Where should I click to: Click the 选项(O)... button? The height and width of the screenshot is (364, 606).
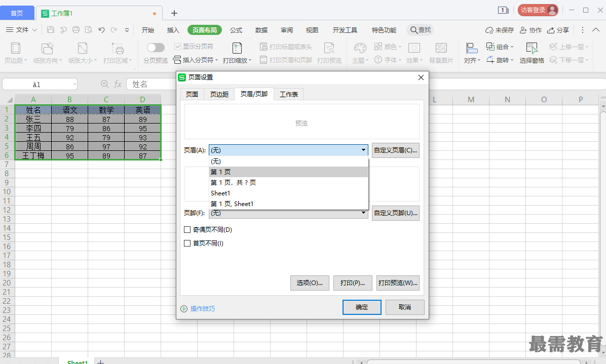pyautogui.click(x=310, y=283)
